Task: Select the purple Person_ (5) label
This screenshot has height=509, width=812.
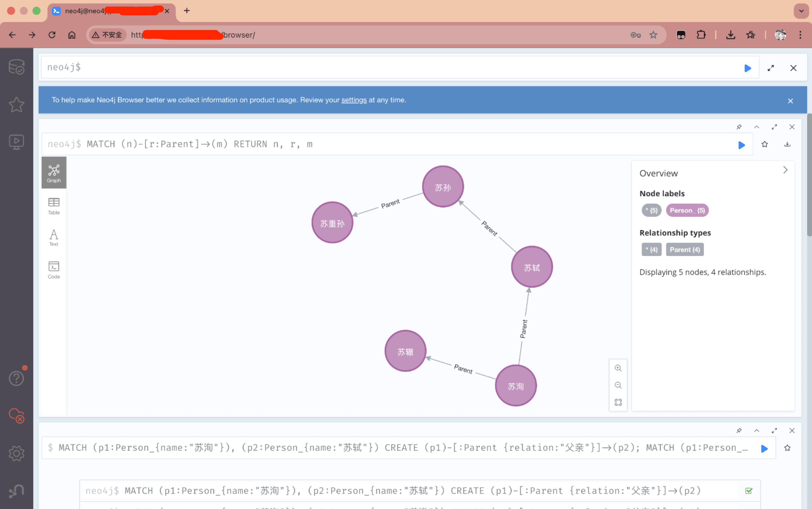Action: [x=687, y=210]
